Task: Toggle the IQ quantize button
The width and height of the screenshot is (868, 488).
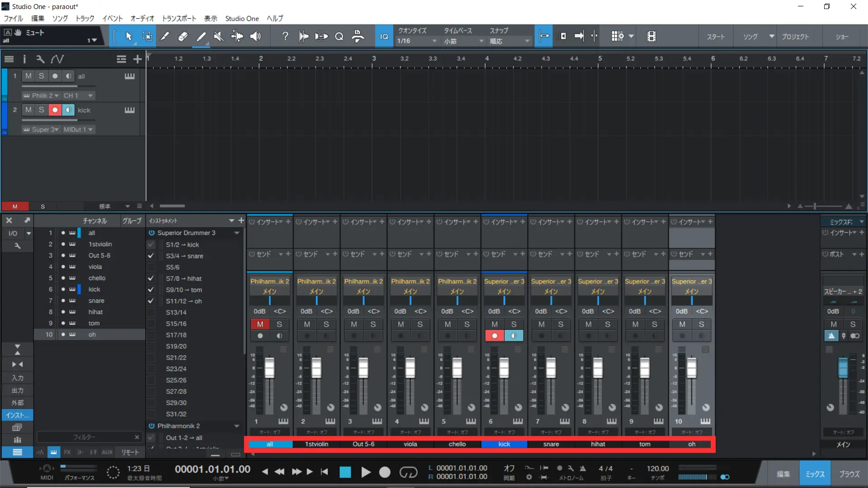Action: (384, 37)
